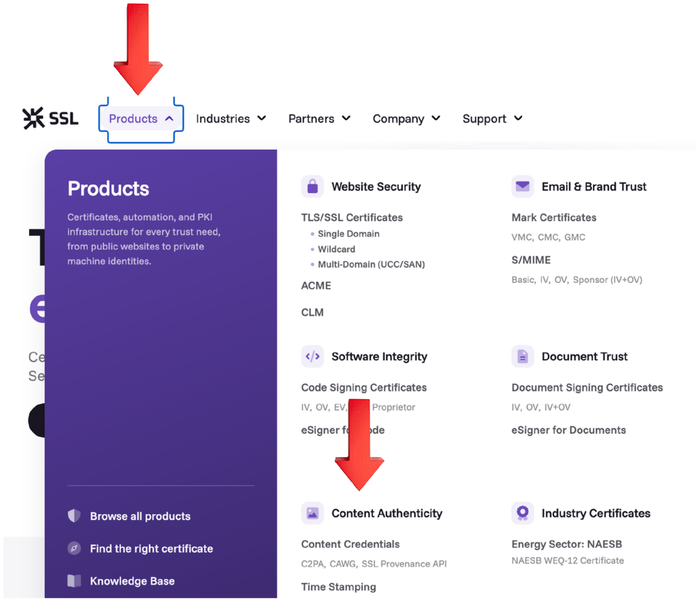
Task: Click the shield icon beside Browse all products
Action: coord(74,516)
